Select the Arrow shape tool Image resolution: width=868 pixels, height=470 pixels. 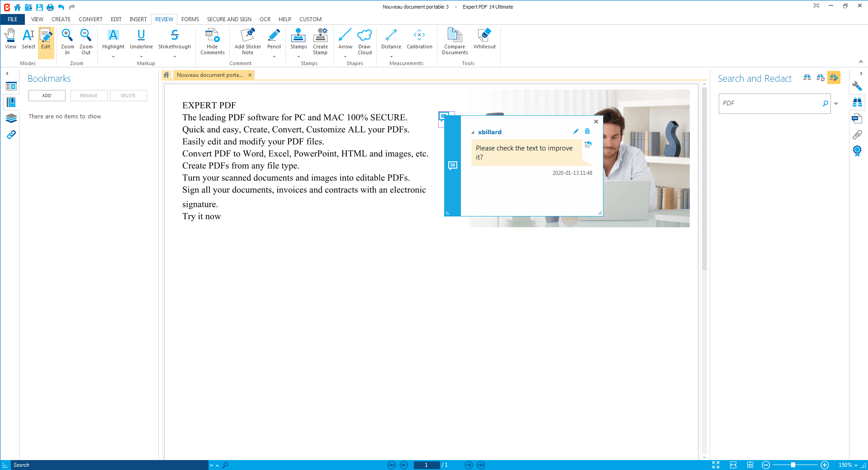click(345, 39)
